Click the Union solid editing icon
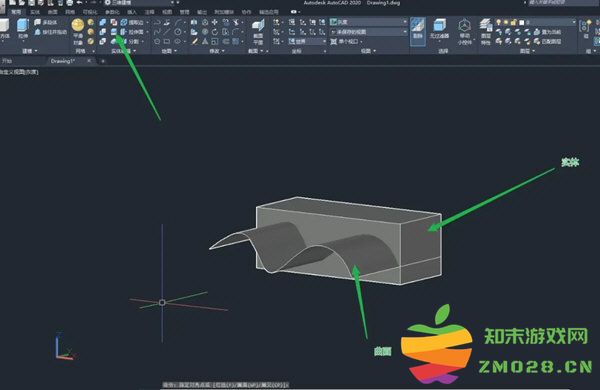The width and height of the screenshot is (600, 390). [103, 23]
